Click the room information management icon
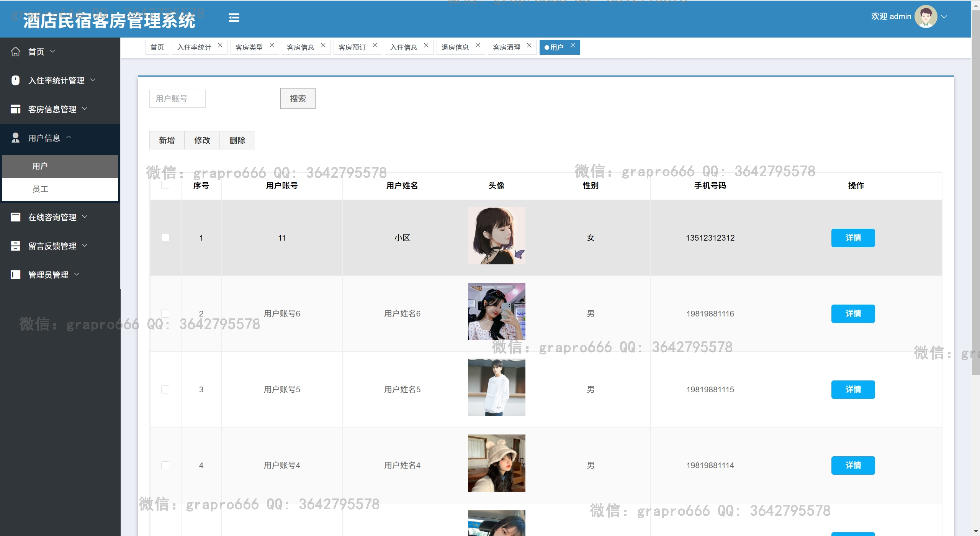Viewport: 980px width, 536px height. coord(15,109)
